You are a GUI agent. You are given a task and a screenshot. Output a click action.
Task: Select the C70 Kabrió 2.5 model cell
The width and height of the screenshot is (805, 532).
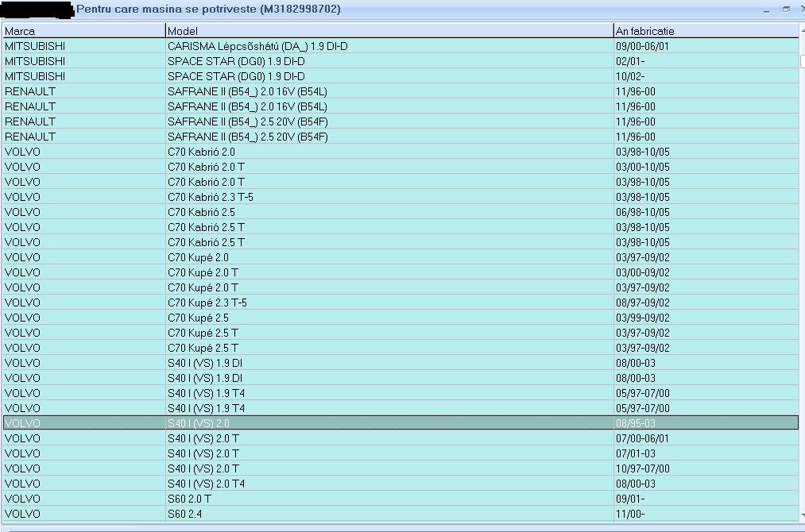[x=389, y=212]
